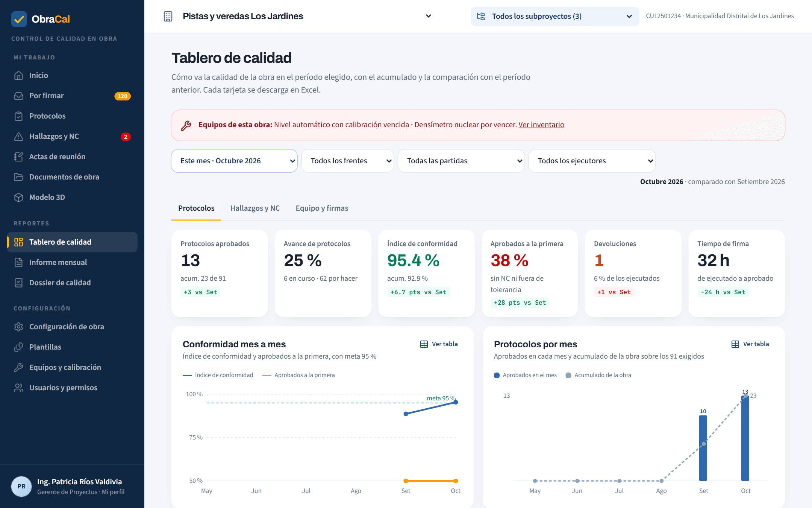Follow the Ver inventario link
This screenshot has width=812, height=508.
[x=541, y=125]
